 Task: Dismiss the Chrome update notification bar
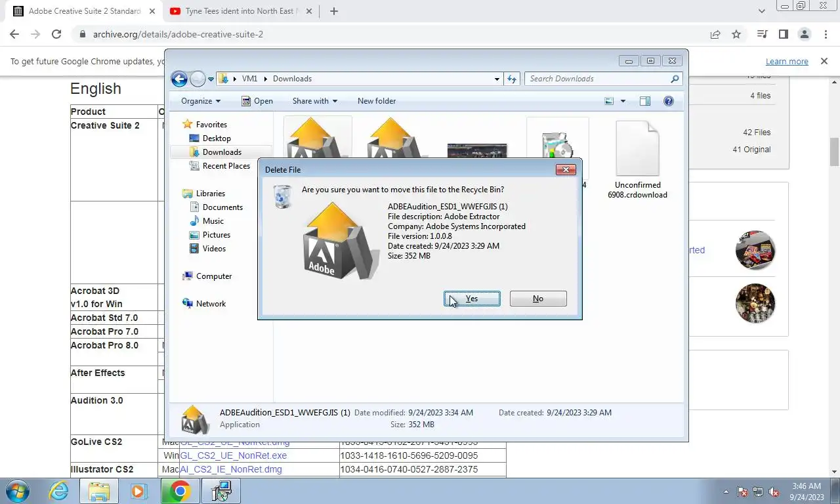tap(824, 61)
